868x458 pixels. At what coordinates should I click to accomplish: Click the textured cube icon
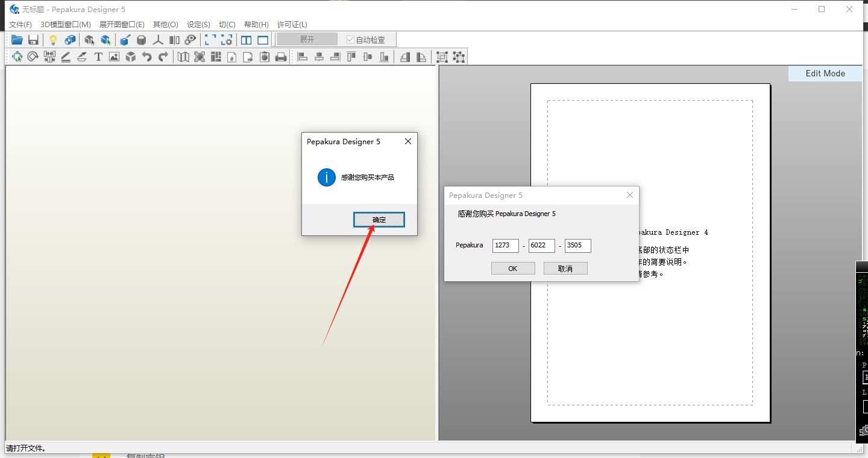70,40
